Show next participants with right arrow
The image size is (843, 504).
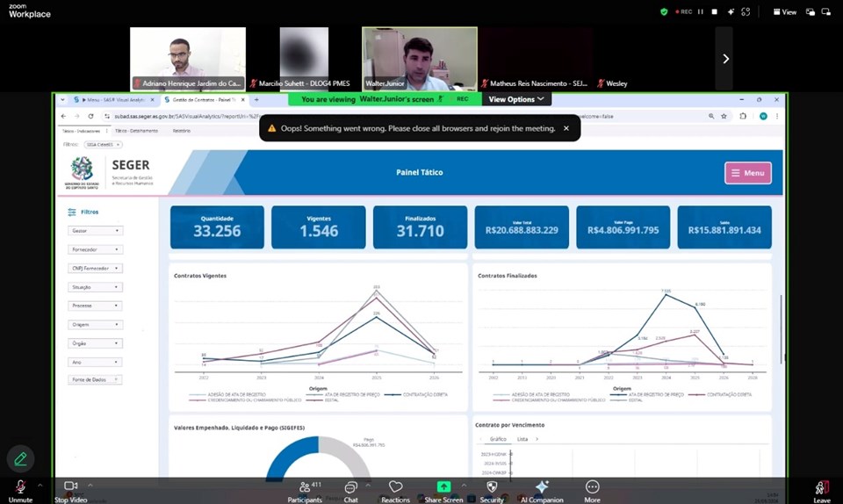click(725, 59)
